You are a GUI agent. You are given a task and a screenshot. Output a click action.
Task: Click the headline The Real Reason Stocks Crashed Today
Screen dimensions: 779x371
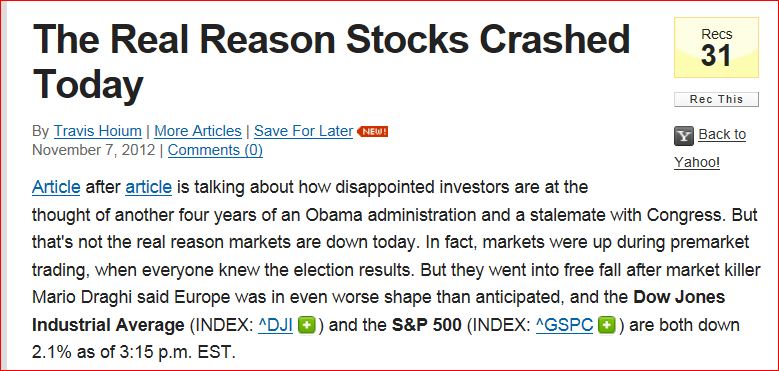coord(331,61)
